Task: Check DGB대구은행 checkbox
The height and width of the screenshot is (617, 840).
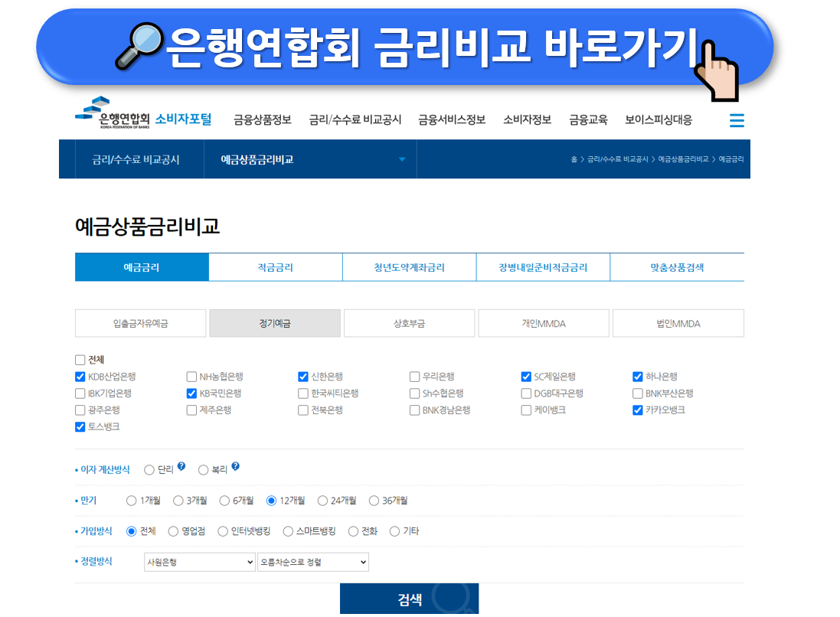Action: [x=526, y=393]
